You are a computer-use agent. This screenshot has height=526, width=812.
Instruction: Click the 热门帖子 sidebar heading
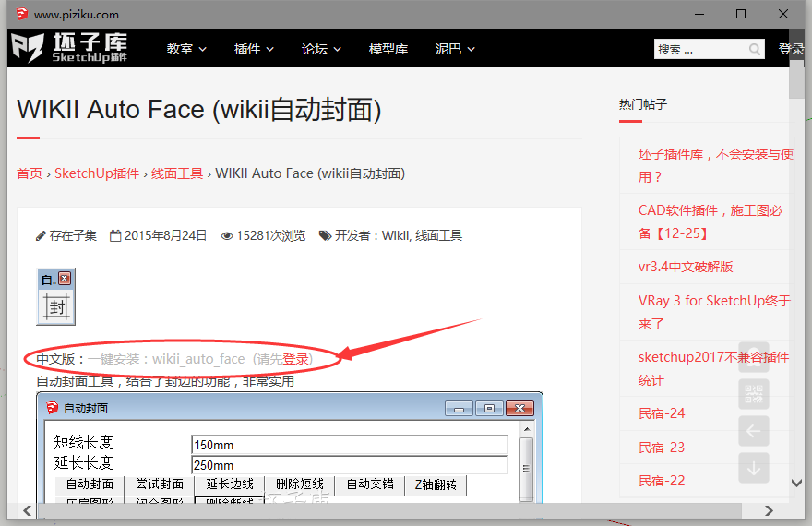[643, 104]
